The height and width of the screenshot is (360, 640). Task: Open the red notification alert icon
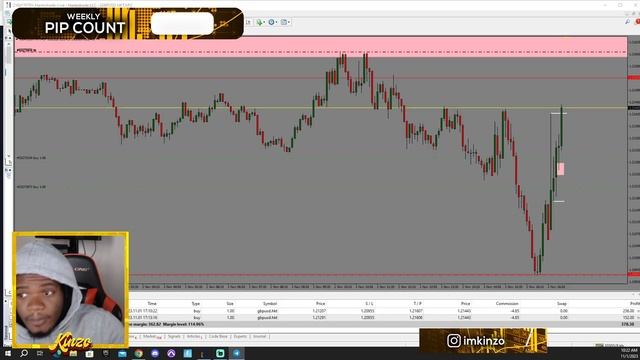pos(637,21)
